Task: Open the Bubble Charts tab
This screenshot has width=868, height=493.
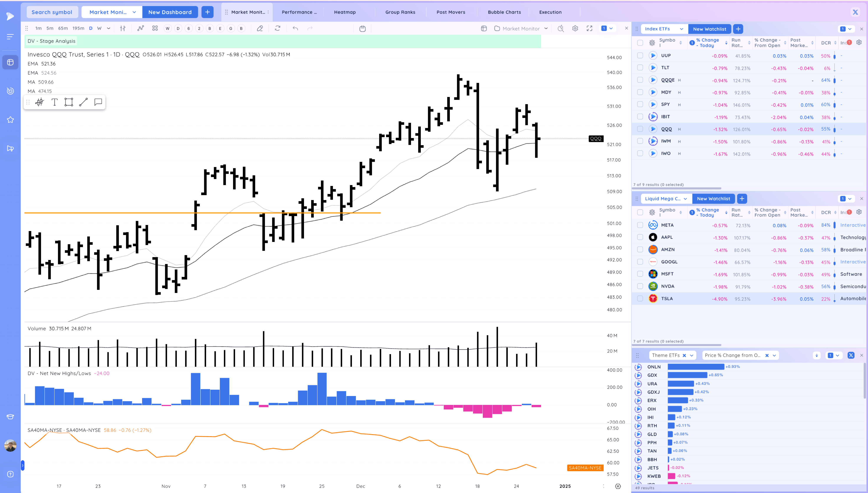Action: pos(504,12)
